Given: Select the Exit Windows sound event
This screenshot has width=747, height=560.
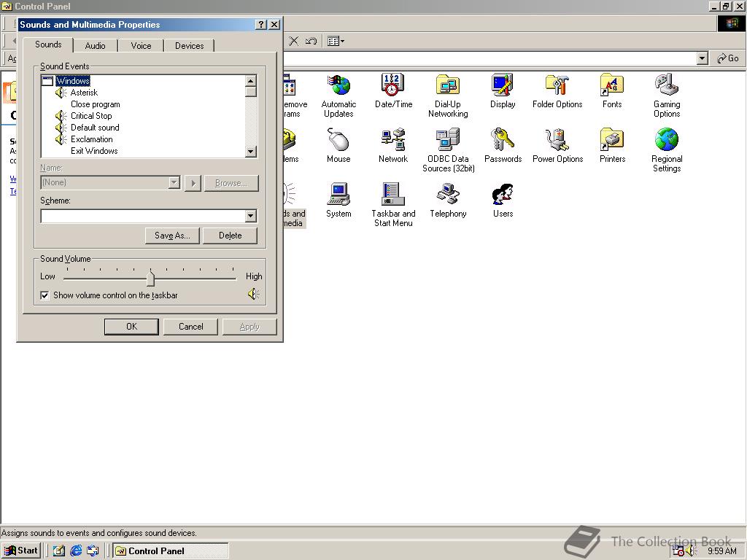Looking at the screenshot, I should click(x=94, y=151).
